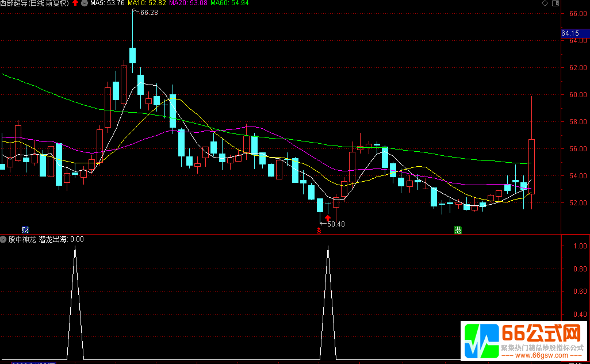This screenshot has width=590, height=364.
Task: Click the 66.00 price axis label
Action: pyautogui.click(x=578, y=14)
